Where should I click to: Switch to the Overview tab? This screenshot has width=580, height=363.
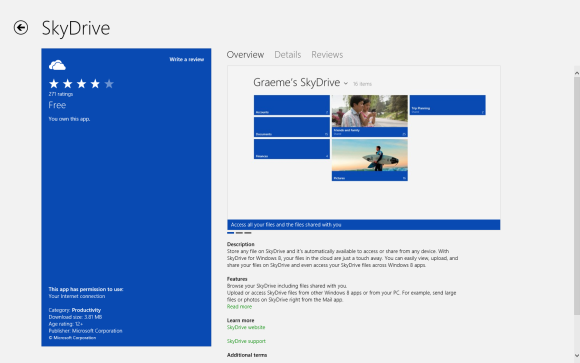pos(245,55)
